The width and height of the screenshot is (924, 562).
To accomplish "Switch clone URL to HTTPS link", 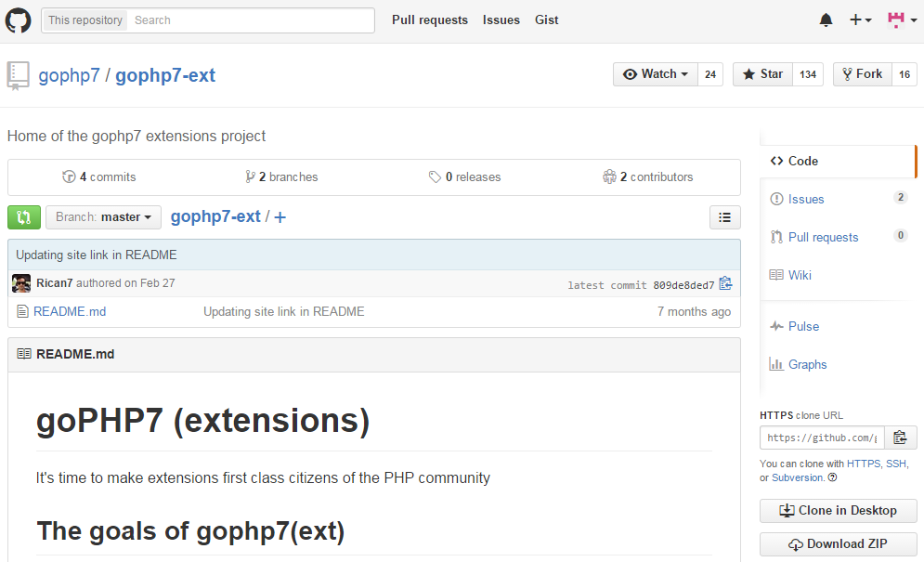I will coord(864,464).
